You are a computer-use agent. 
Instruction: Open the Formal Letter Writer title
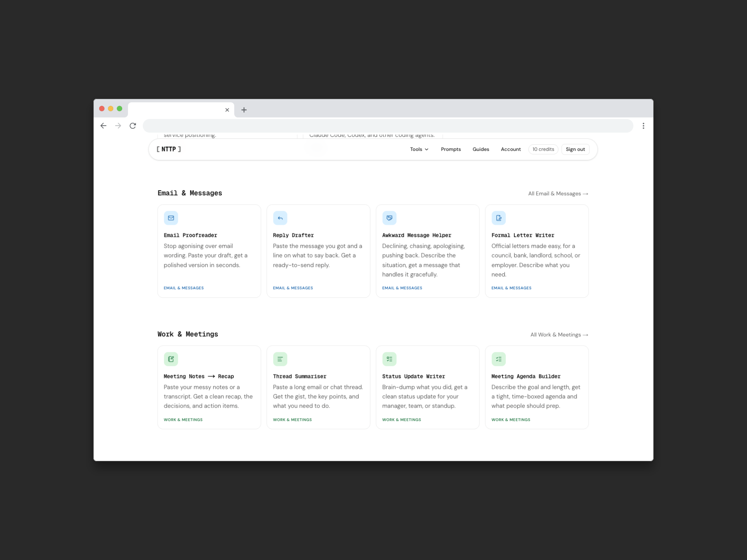coord(523,235)
